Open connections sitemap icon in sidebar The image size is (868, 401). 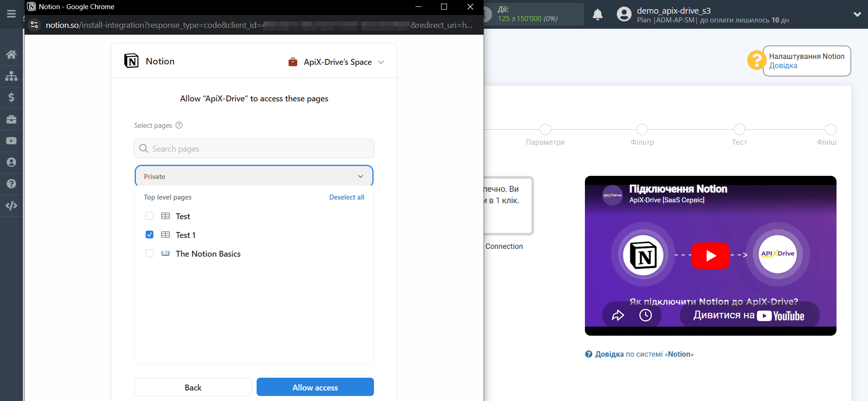pyautogui.click(x=11, y=76)
